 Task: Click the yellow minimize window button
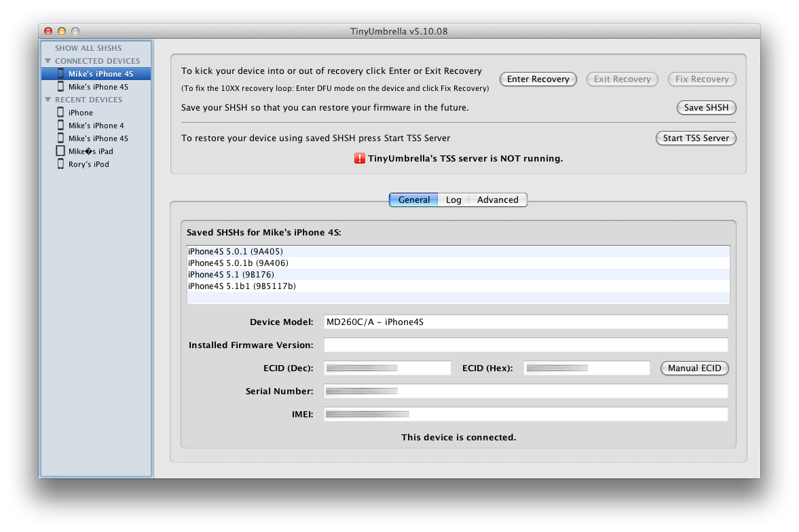(62, 31)
